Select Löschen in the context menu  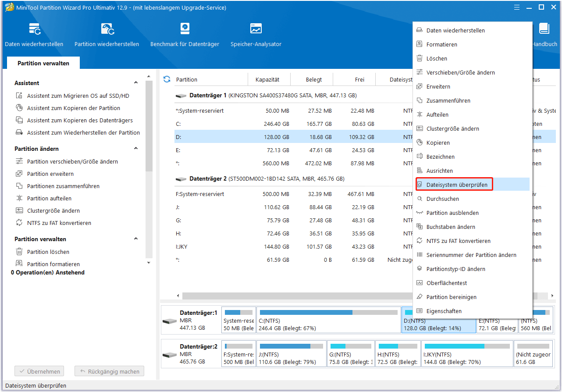(x=473, y=58)
